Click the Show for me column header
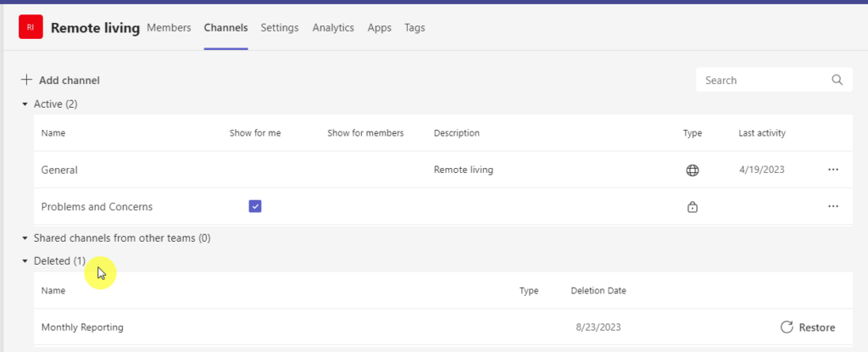 tap(255, 133)
